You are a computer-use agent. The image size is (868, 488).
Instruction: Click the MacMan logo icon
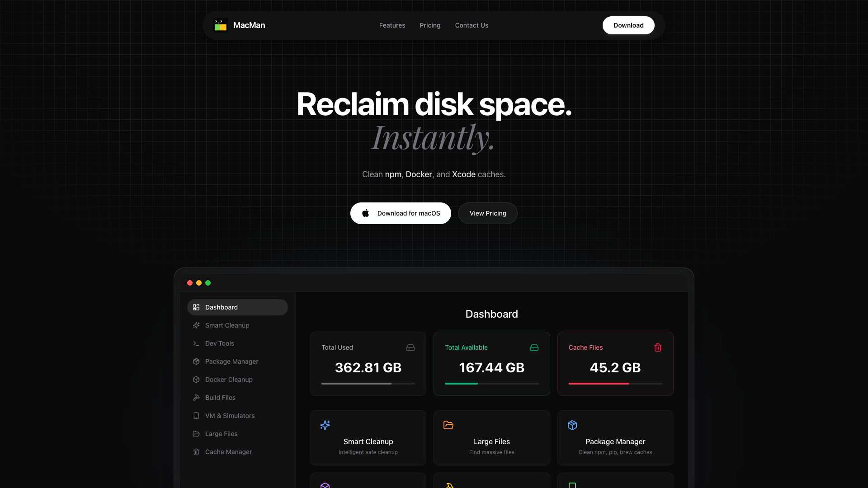click(221, 25)
